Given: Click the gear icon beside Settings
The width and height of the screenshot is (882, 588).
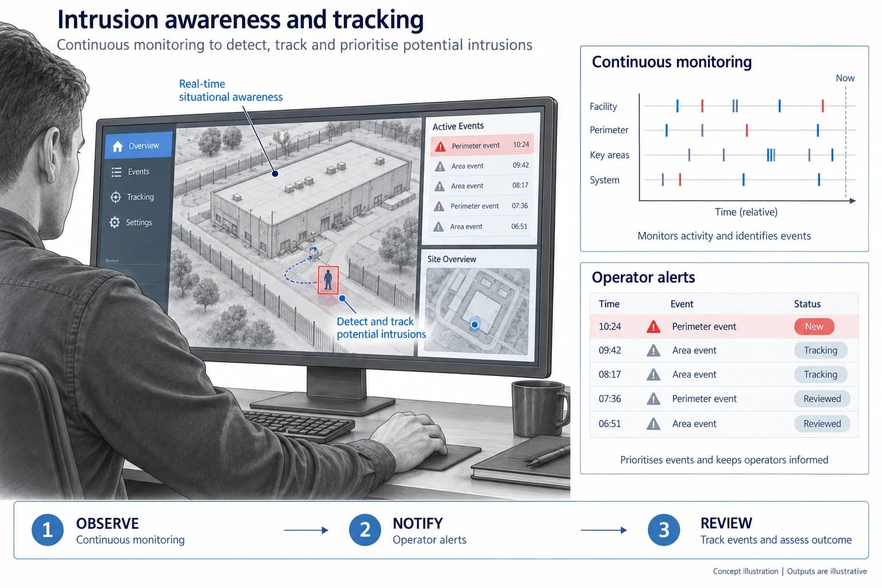Looking at the screenshot, I should point(115,222).
